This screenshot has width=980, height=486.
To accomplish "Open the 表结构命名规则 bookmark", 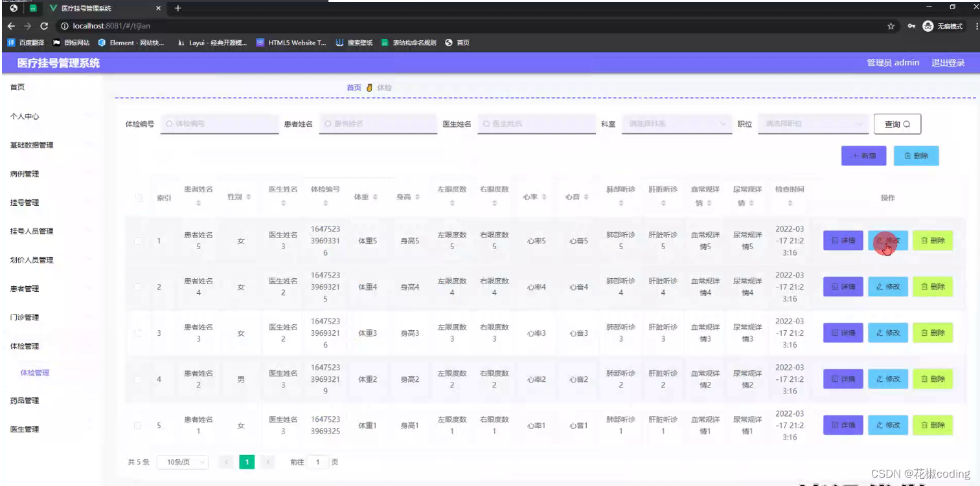I will point(409,43).
